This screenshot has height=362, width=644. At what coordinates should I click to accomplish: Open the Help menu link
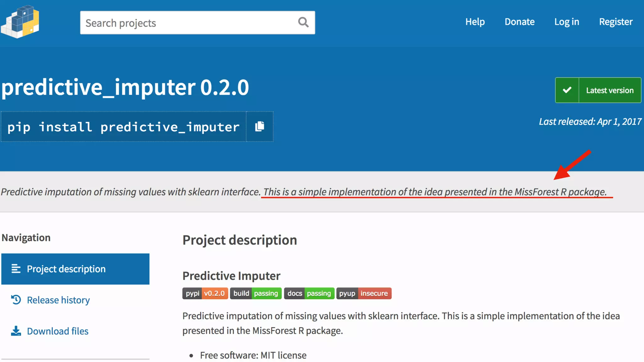475,22
